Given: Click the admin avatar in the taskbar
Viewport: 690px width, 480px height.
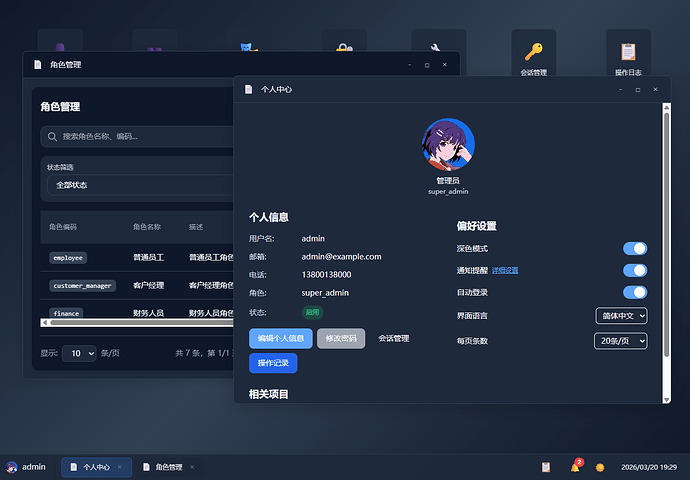Looking at the screenshot, I should (x=11, y=467).
